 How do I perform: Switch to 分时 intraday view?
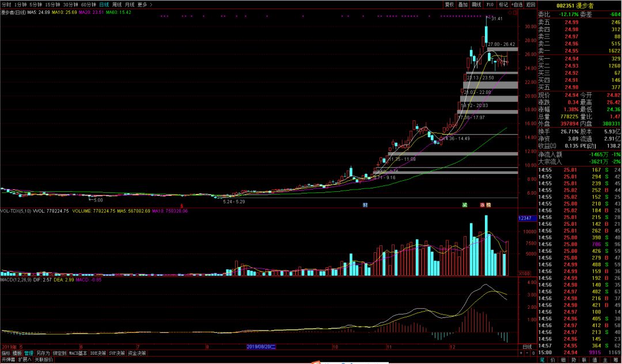click(6, 5)
